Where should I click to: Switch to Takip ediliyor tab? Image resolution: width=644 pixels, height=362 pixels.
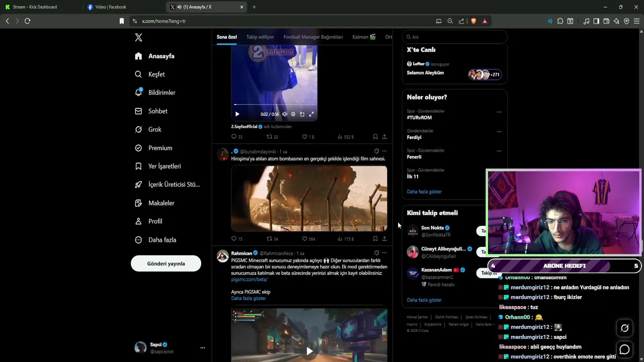pos(260,37)
